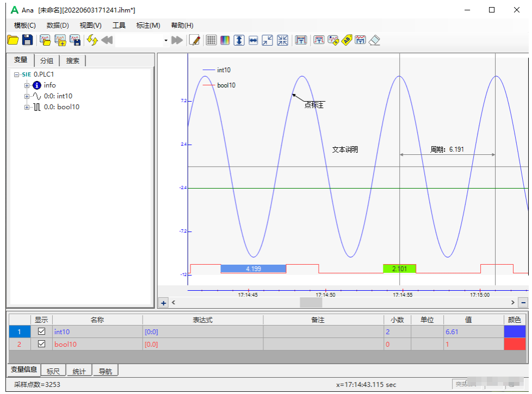This screenshot has height=394, width=532.
Task: Open the 数据(D) menu
Action: [58, 25]
